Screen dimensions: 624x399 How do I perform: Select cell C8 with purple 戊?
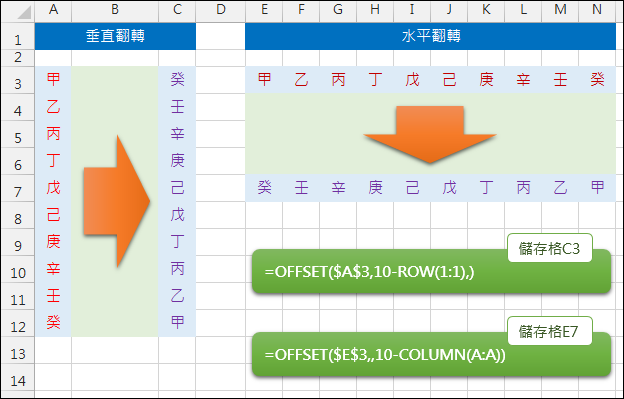(177, 215)
